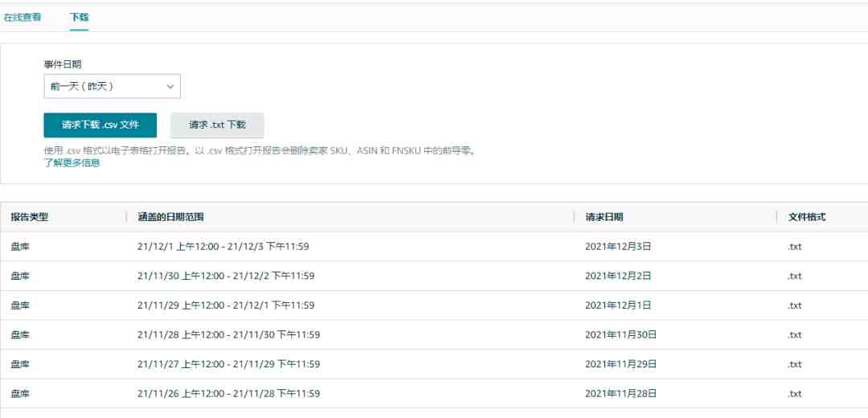Click request date 2021年11月28日
The width and height of the screenshot is (868, 418).
pos(620,394)
